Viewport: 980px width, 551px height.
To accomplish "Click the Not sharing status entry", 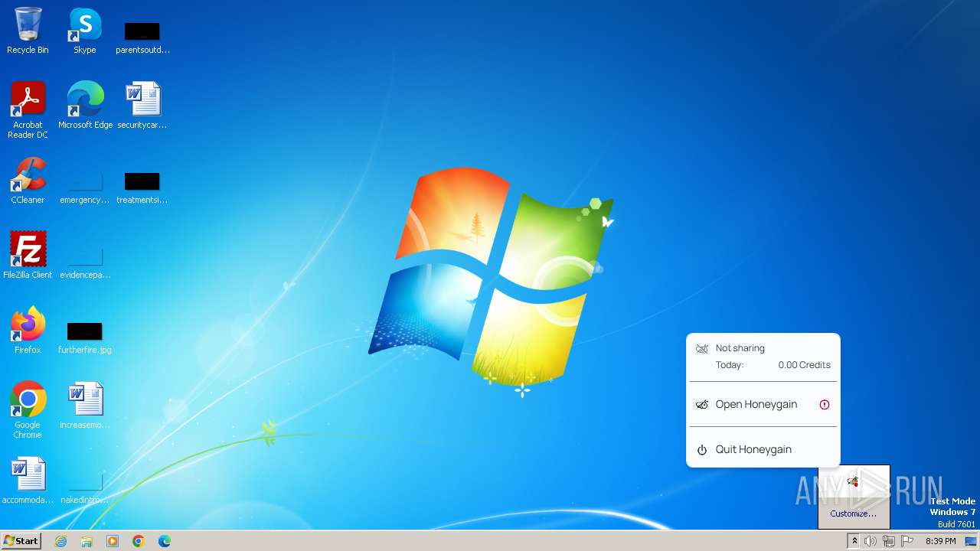I will pyautogui.click(x=740, y=348).
